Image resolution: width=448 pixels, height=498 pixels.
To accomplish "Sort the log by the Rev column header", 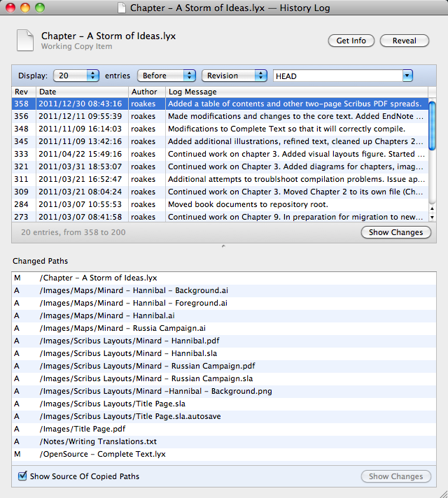I will point(24,92).
